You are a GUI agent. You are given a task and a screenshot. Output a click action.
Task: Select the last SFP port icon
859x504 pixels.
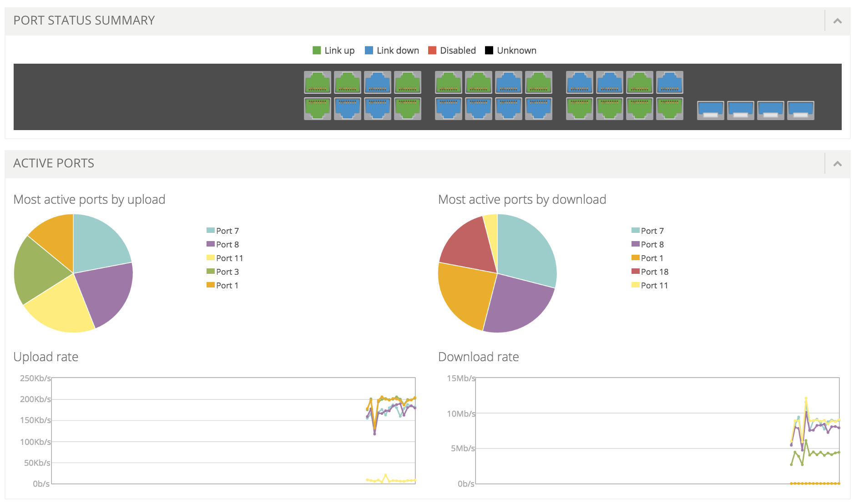tap(801, 111)
